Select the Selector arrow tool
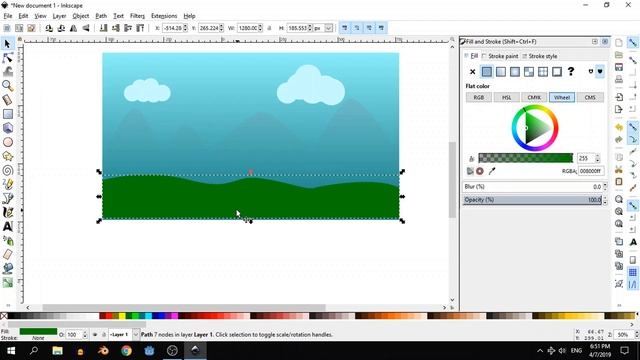The height and width of the screenshot is (360, 640). pos(7,44)
